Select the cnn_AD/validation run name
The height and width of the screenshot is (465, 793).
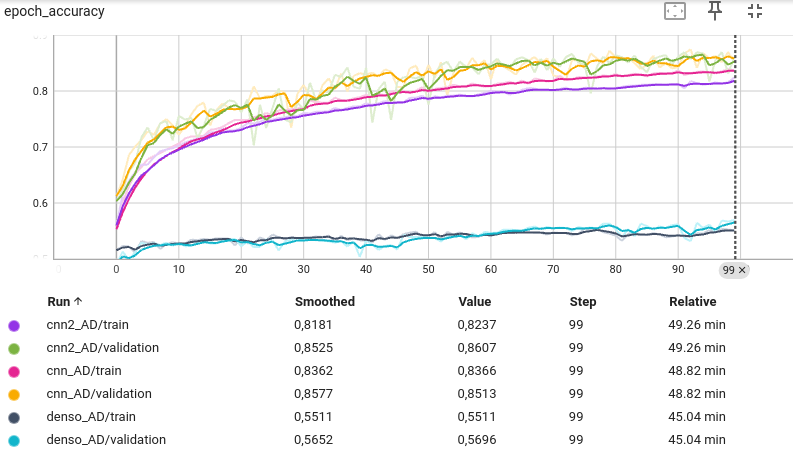coord(98,394)
